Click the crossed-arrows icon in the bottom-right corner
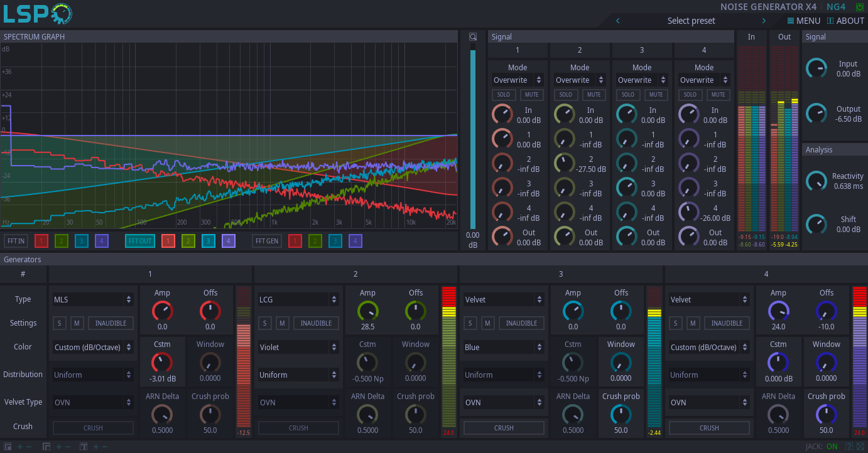Viewport: 868px width, 453px height. point(860,447)
